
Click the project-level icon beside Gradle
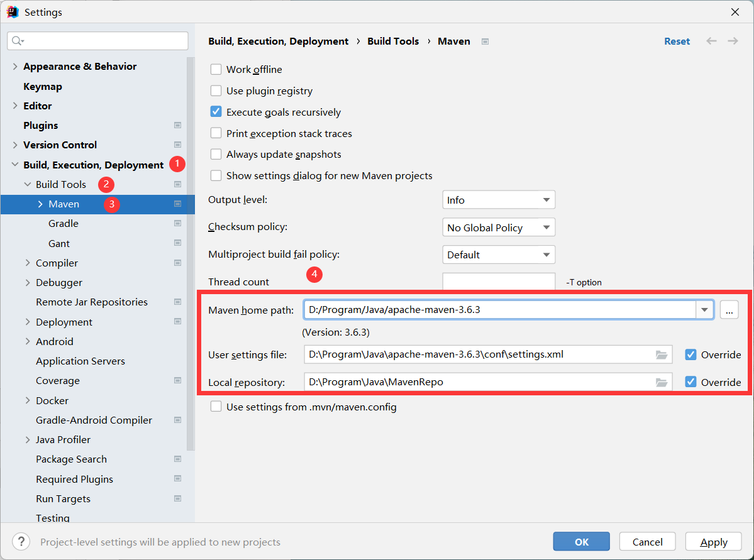(x=177, y=224)
